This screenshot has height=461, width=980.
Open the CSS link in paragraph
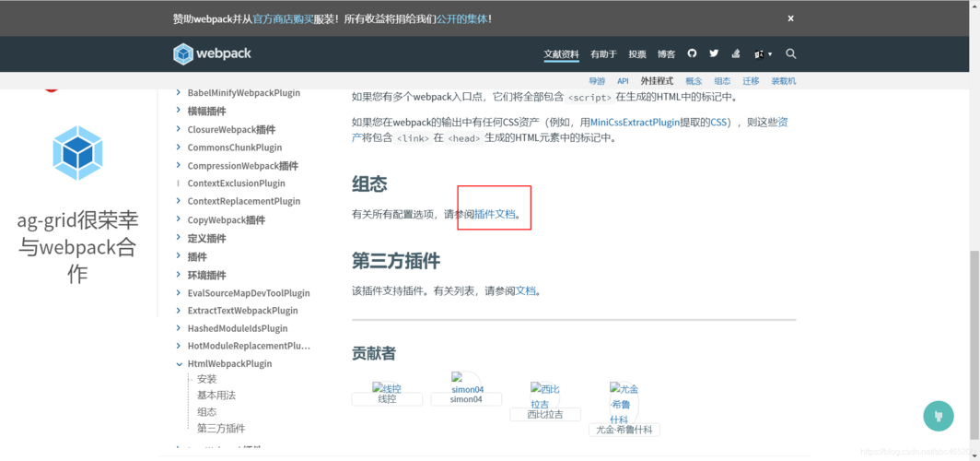[718, 123]
